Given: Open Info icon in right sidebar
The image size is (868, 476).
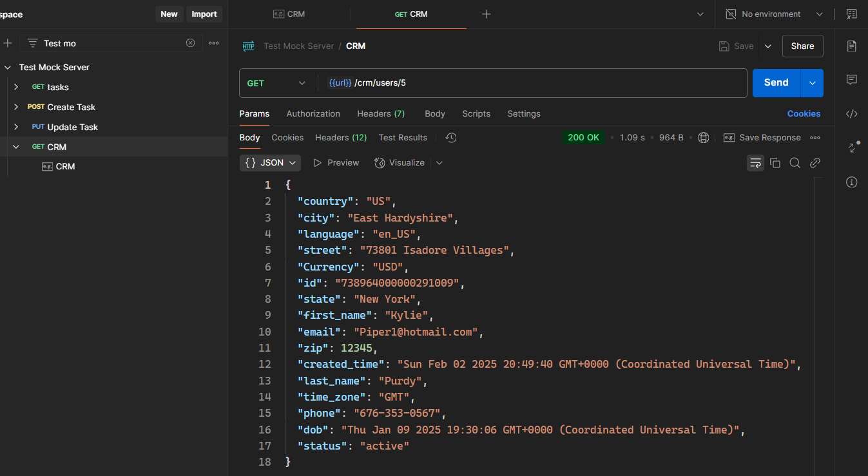Looking at the screenshot, I should [x=852, y=182].
